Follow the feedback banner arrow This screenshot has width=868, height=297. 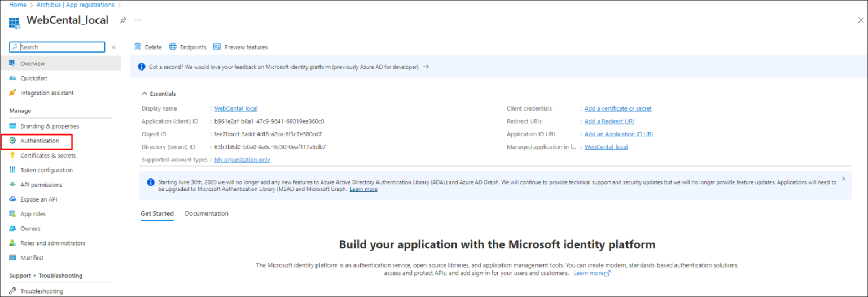426,67
